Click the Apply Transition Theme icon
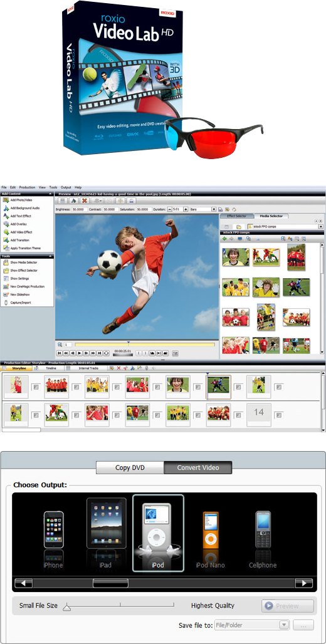The height and width of the screenshot is (644, 326). tap(6, 248)
